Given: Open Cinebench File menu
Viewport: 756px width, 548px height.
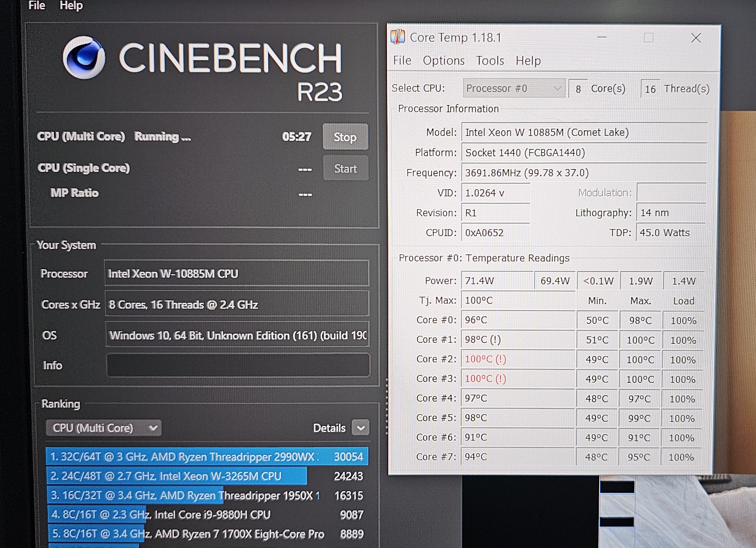Looking at the screenshot, I should tap(37, 5).
